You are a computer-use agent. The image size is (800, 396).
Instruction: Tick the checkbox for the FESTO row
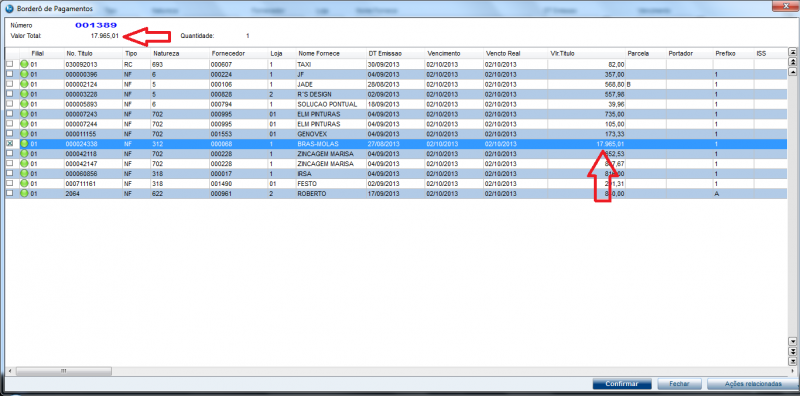click(10, 184)
